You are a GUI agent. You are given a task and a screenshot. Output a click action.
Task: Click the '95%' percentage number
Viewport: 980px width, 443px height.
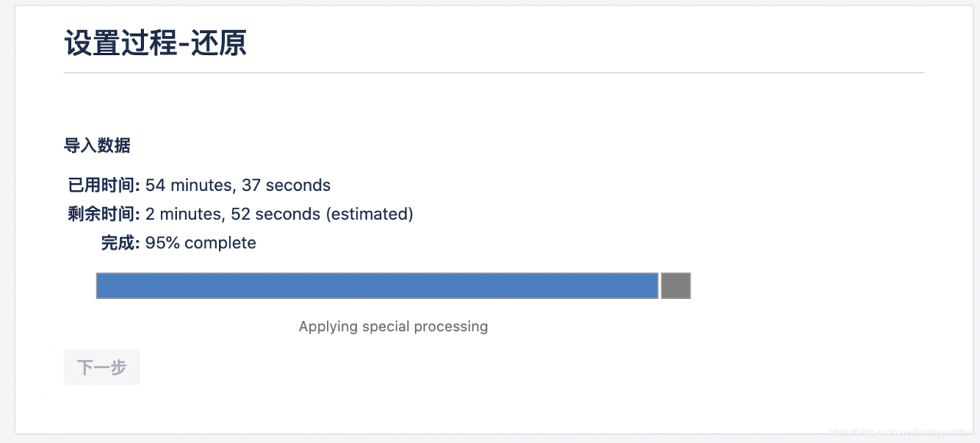162,244
